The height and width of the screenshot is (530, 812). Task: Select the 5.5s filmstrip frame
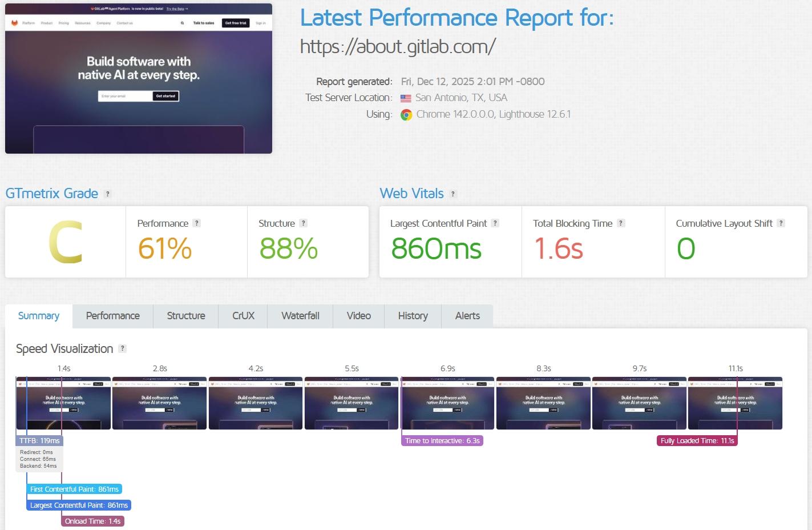(352, 403)
